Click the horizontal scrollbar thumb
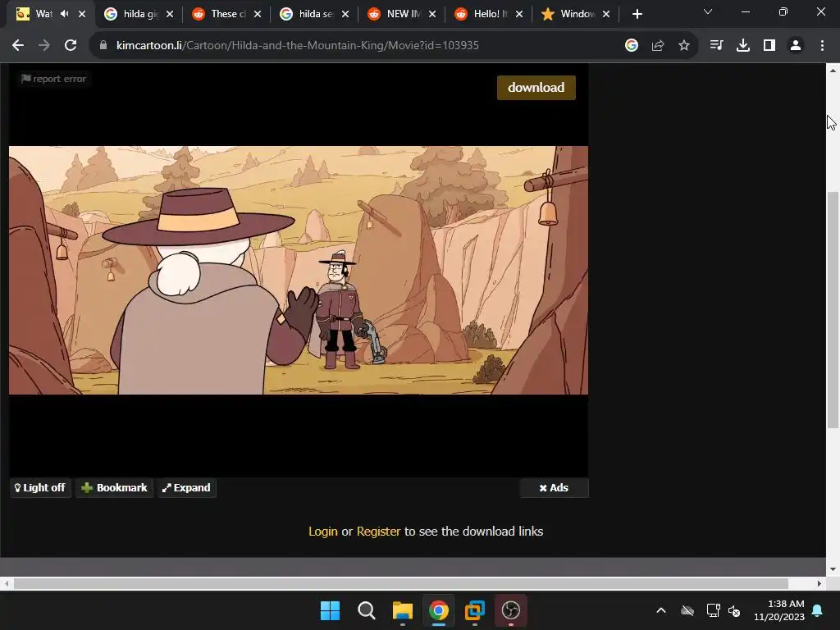 tap(400, 583)
